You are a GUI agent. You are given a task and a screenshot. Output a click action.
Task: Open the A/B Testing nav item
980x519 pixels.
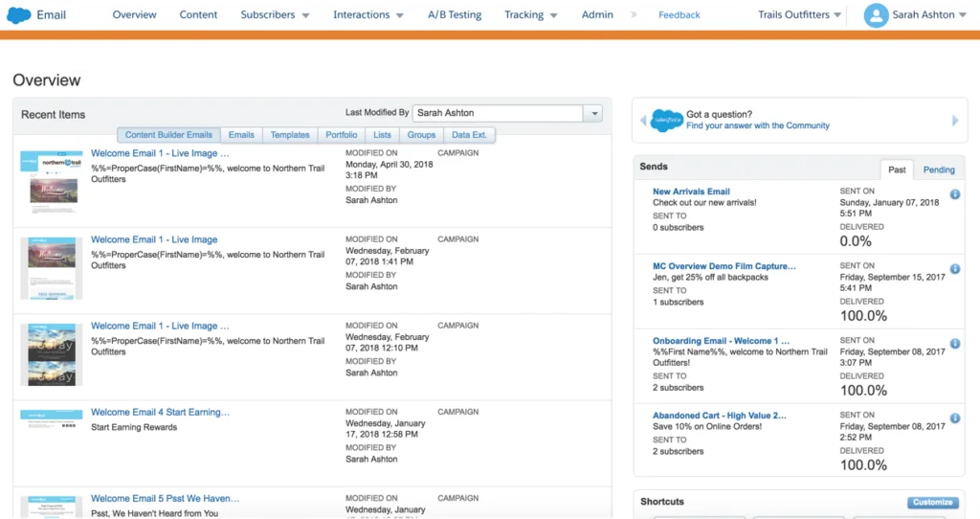pyautogui.click(x=455, y=14)
